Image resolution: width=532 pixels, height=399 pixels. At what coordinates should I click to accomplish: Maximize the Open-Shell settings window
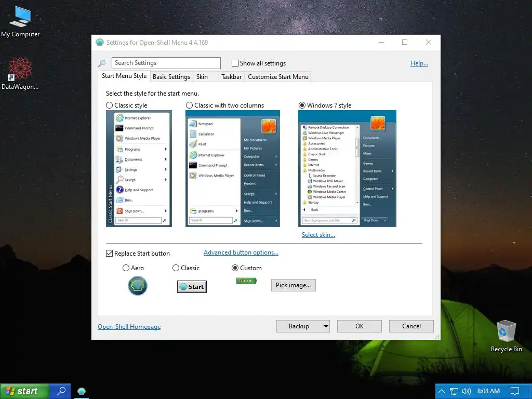(405, 43)
